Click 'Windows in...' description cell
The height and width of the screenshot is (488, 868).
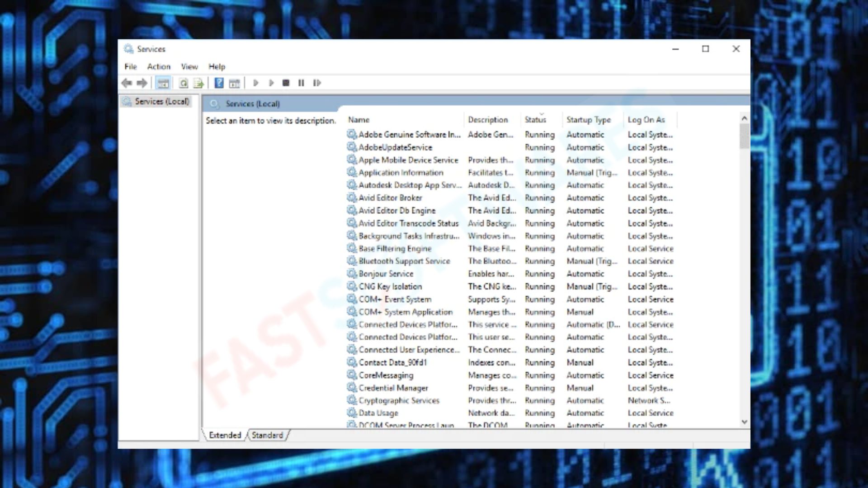point(491,235)
